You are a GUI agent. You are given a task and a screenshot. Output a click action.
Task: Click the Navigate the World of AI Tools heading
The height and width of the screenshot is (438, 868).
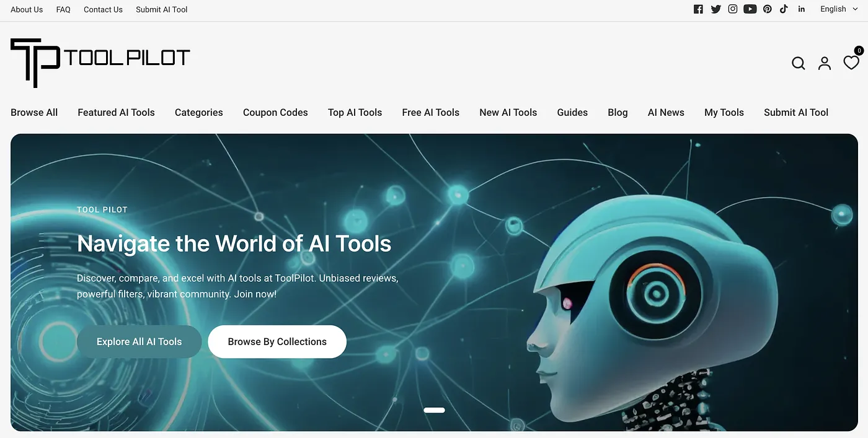tap(234, 243)
